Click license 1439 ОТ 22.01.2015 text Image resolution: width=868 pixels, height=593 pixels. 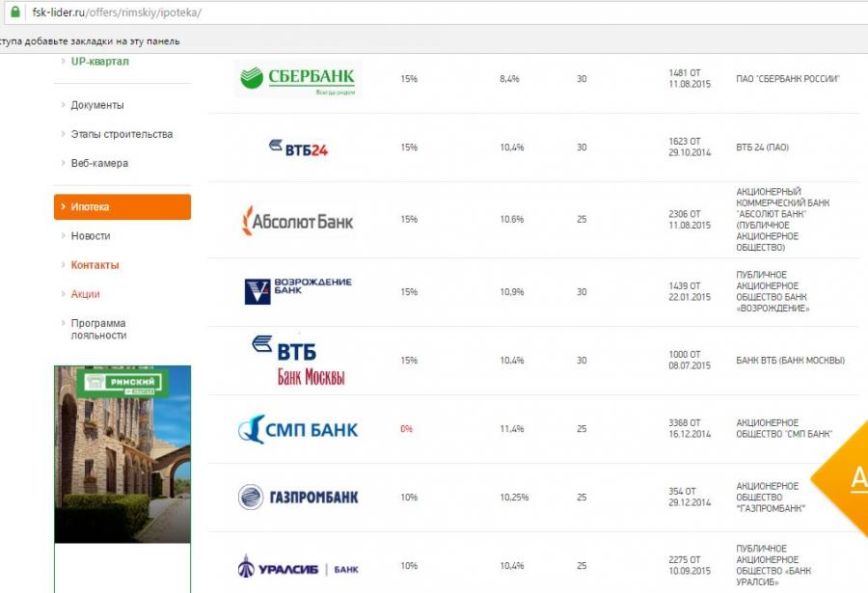point(690,292)
